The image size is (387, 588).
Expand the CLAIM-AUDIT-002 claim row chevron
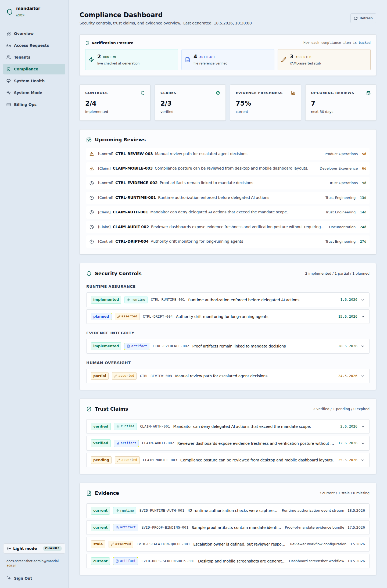click(363, 443)
